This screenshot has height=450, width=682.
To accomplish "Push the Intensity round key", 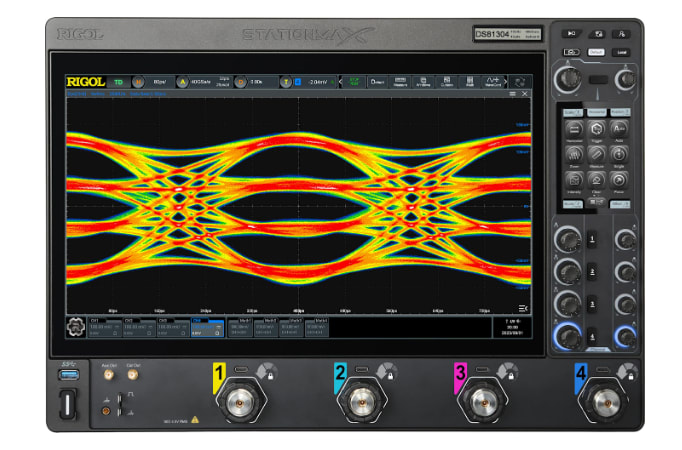I will point(574,180).
